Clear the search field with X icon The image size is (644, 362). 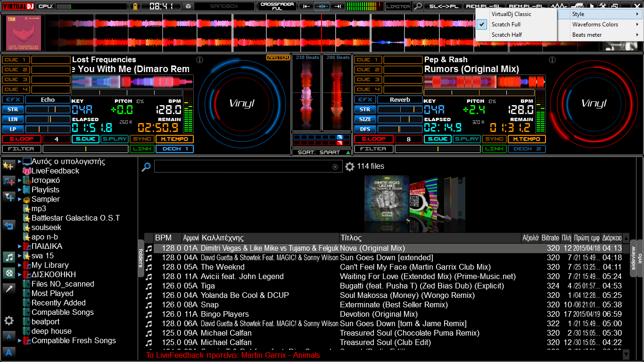[335, 167]
